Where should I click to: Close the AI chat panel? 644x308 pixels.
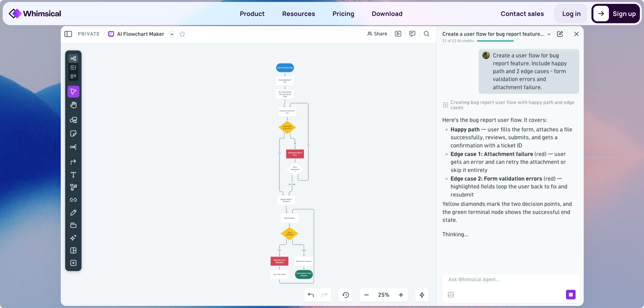(576, 34)
